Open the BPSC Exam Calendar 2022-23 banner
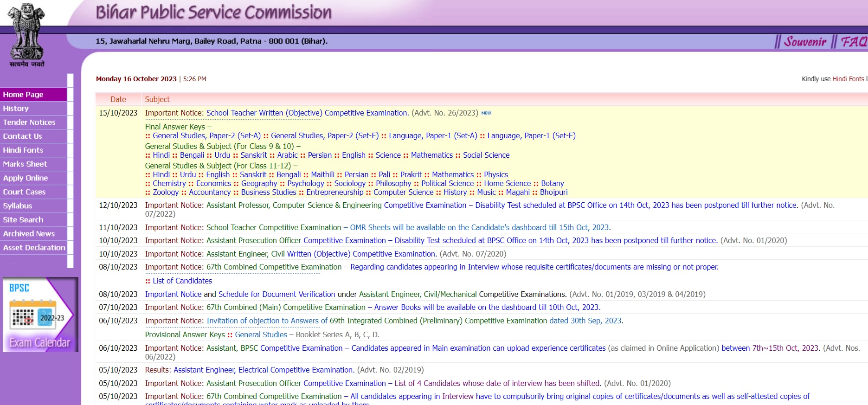Viewport: 868px width, 405px height. click(40, 314)
